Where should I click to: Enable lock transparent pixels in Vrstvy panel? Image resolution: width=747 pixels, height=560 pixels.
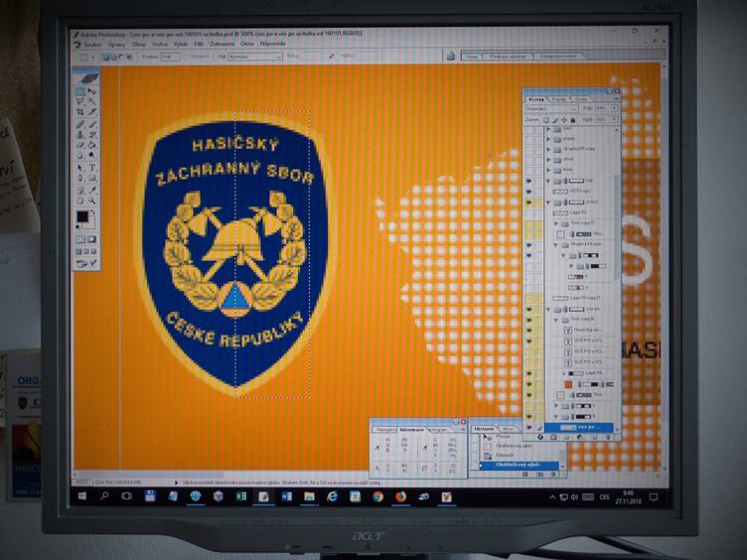546,120
